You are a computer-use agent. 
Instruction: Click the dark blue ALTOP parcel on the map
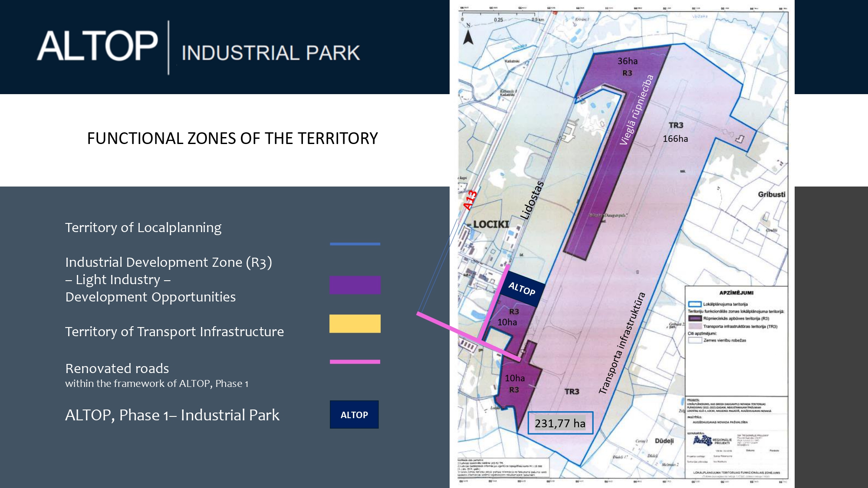tap(521, 289)
